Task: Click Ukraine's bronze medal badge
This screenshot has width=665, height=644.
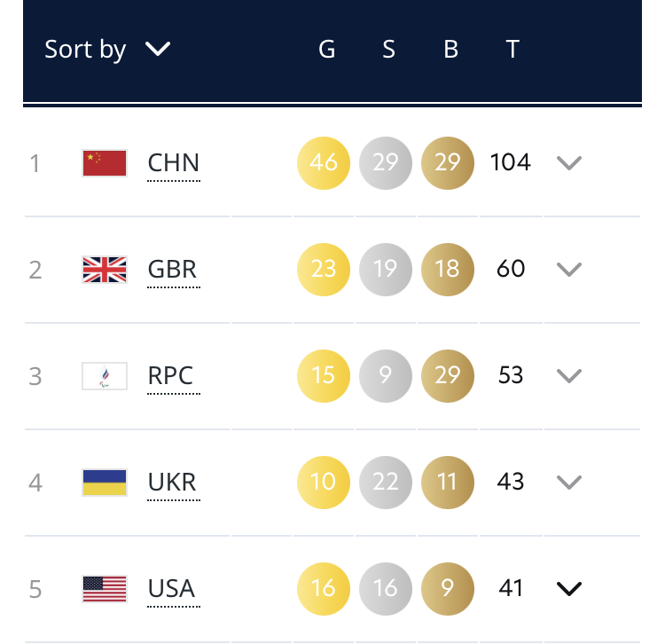Action: click(x=448, y=483)
